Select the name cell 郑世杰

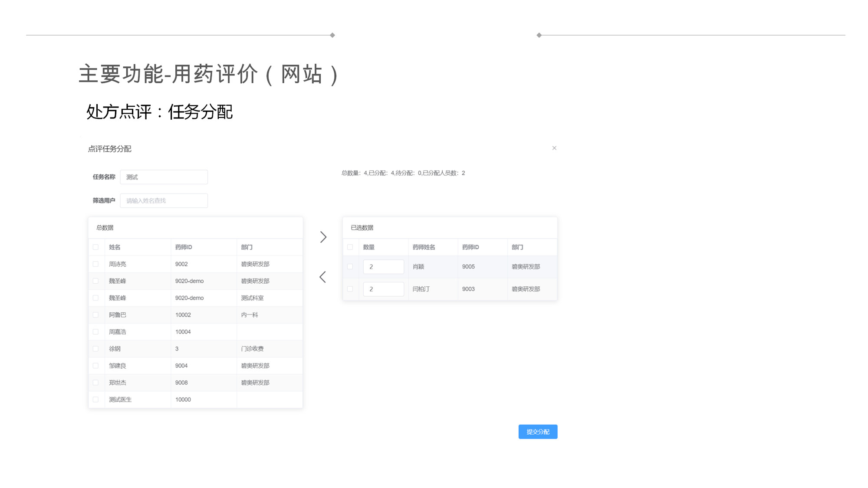pyautogui.click(x=118, y=383)
